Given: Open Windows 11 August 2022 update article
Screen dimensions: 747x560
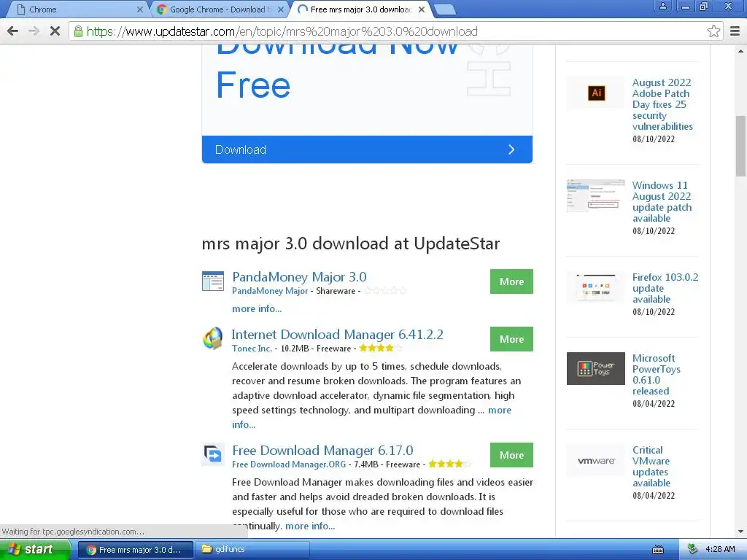Looking at the screenshot, I should pos(662,201).
